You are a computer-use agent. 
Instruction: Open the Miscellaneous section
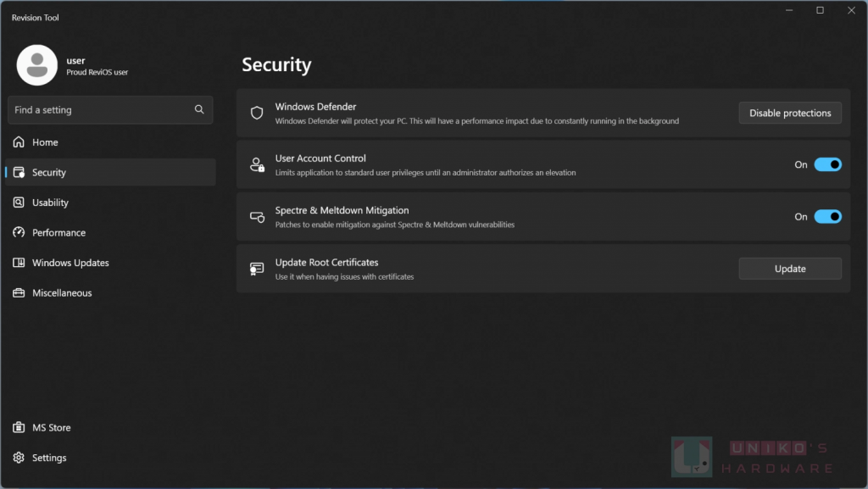pyautogui.click(x=111, y=292)
